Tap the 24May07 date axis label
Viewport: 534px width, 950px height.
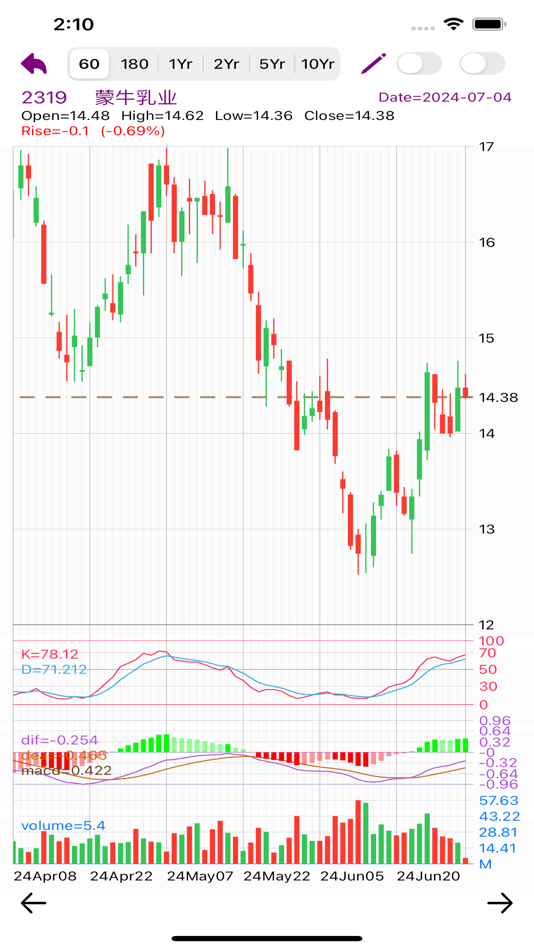coord(199,876)
